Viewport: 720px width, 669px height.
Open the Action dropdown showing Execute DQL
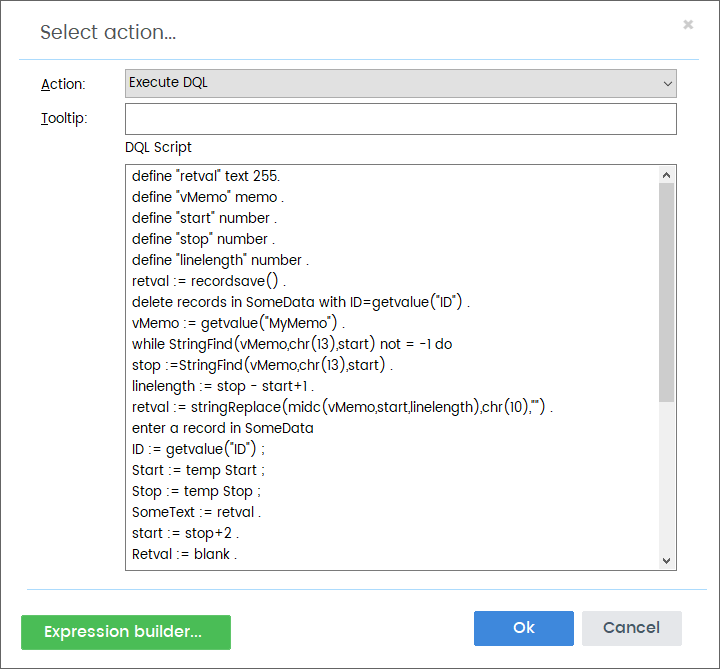(x=400, y=83)
